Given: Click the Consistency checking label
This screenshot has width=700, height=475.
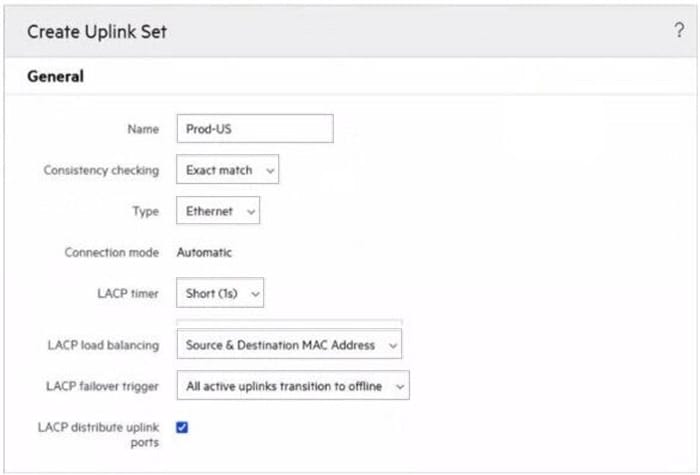Looking at the screenshot, I should click(x=101, y=170).
